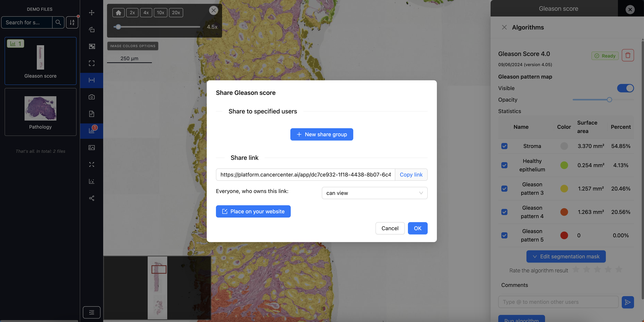Delete the Gleason Score 4.0 result
The height and width of the screenshot is (322, 644).
click(628, 55)
